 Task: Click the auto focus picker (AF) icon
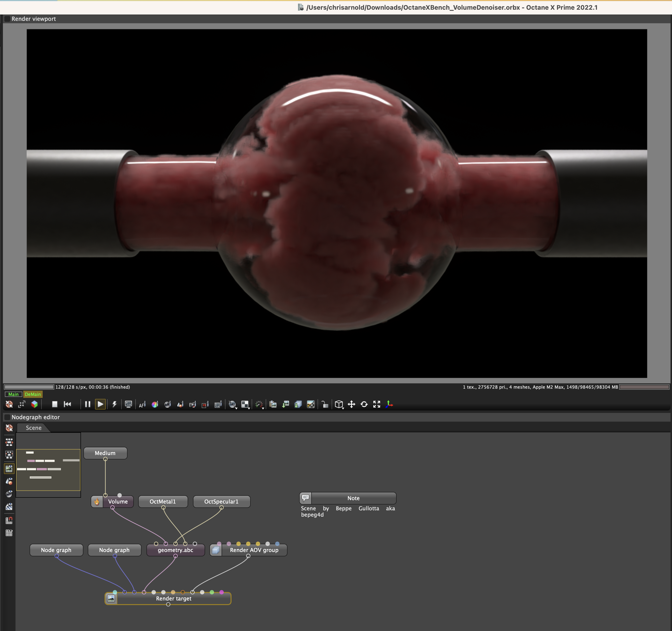142,405
